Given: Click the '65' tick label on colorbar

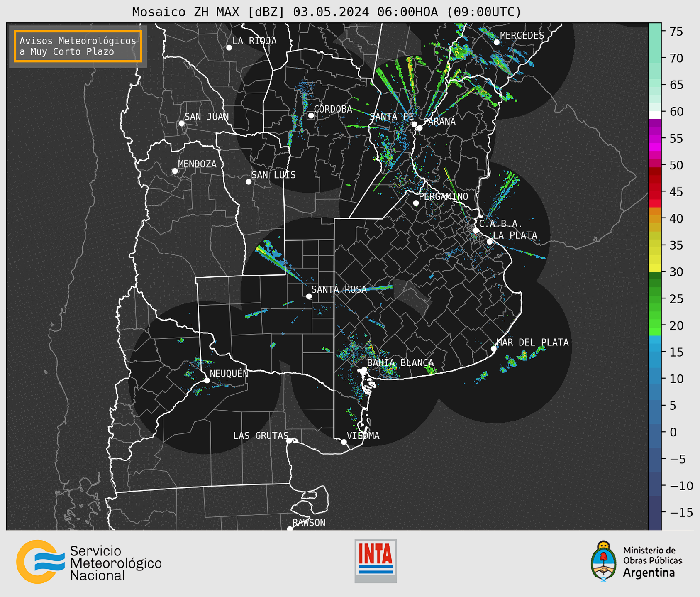Looking at the screenshot, I should tap(676, 85).
